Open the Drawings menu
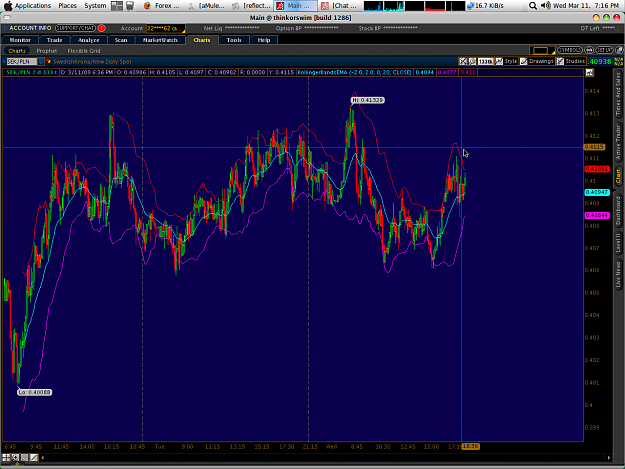The image size is (625, 469). (x=537, y=61)
